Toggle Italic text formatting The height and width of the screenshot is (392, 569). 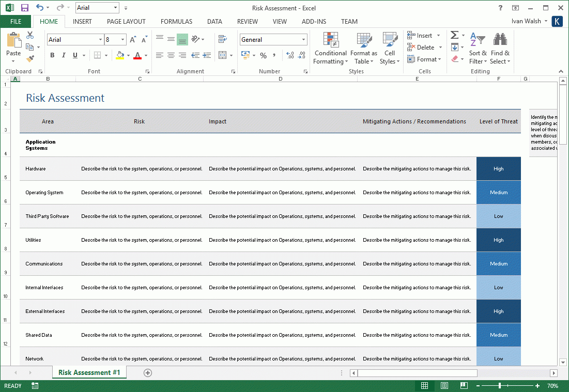[64, 55]
